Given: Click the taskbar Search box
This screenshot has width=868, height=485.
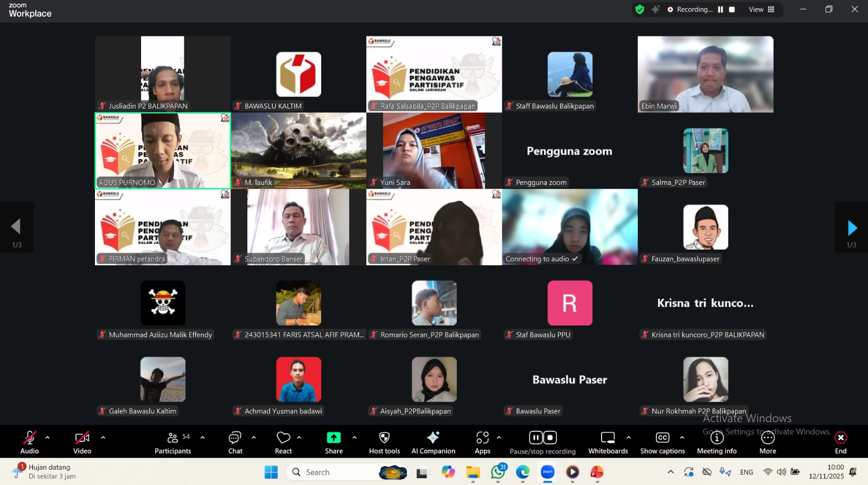Looking at the screenshot, I should 347,472.
